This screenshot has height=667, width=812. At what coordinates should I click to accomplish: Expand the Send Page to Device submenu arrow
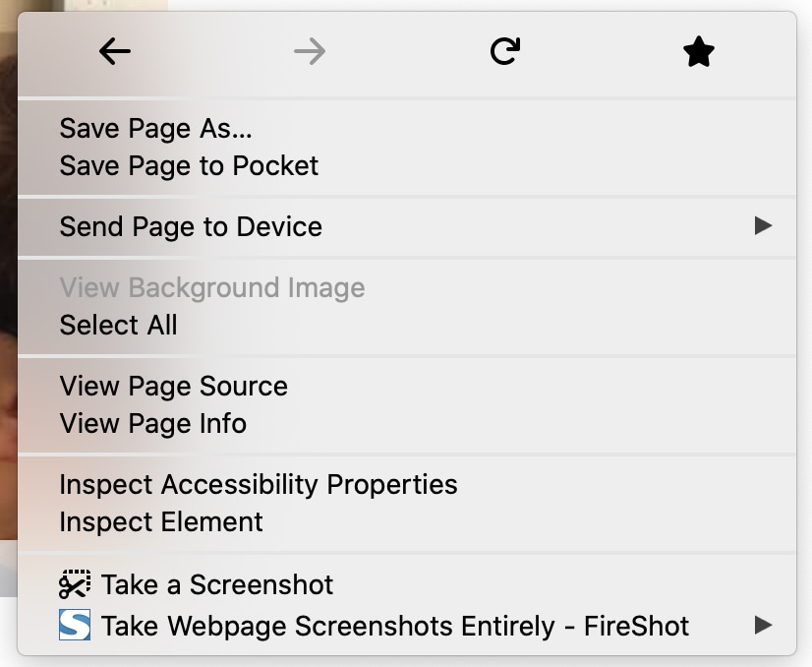click(x=763, y=226)
